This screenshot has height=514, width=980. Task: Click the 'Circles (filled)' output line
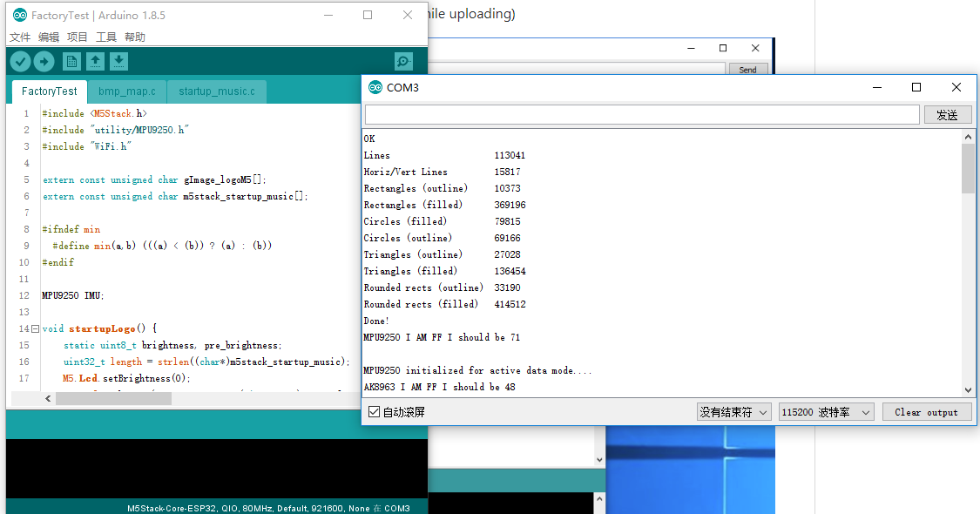(442, 221)
